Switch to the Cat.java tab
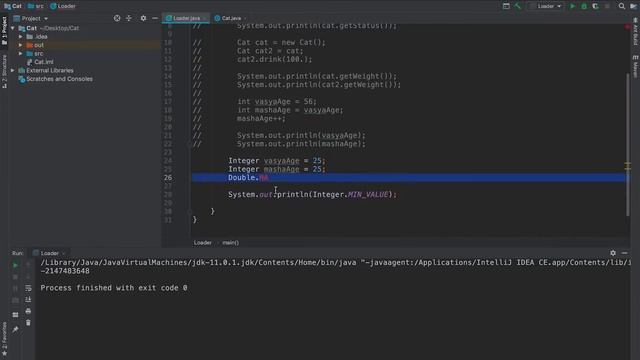 230,18
